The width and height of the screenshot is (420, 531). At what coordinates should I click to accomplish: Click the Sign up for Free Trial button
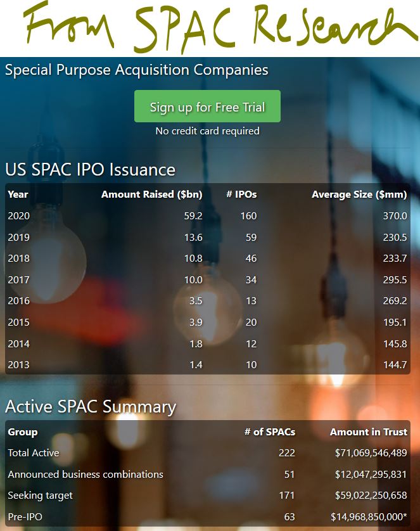point(207,106)
